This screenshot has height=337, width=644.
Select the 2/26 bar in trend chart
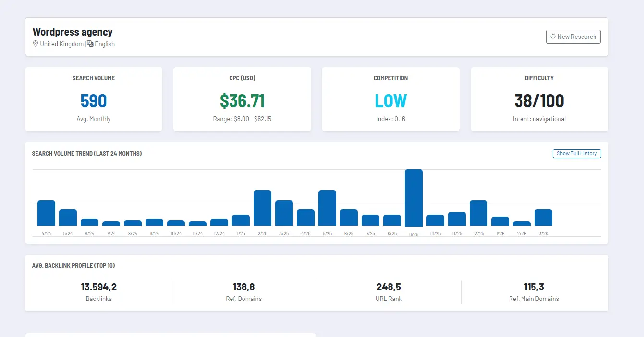click(522, 224)
